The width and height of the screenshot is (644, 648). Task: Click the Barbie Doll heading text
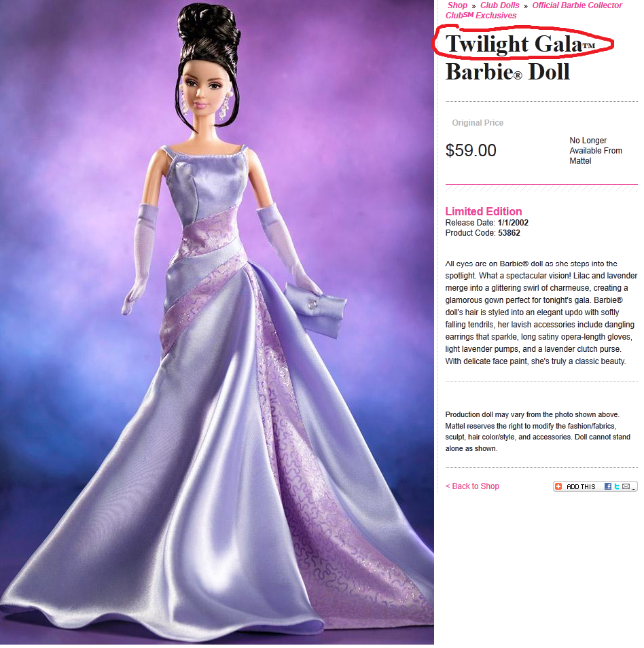tap(507, 72)
